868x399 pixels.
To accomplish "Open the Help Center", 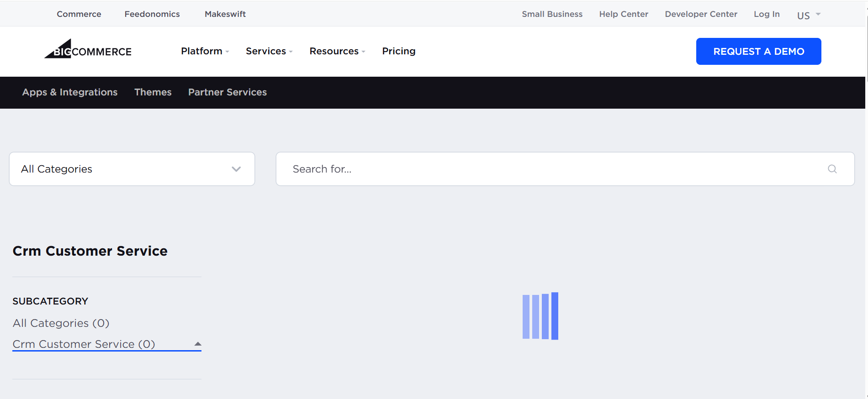I will 624,14.
